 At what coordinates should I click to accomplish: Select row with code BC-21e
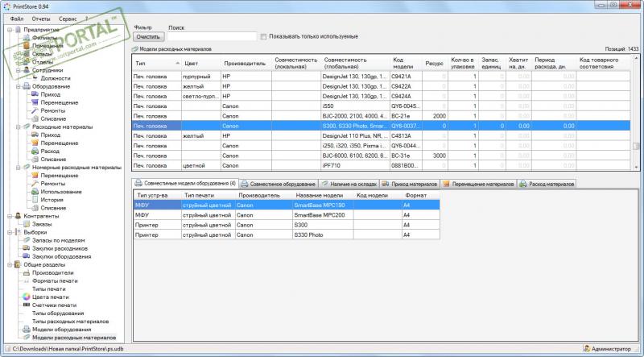click(x=381, y=116)
